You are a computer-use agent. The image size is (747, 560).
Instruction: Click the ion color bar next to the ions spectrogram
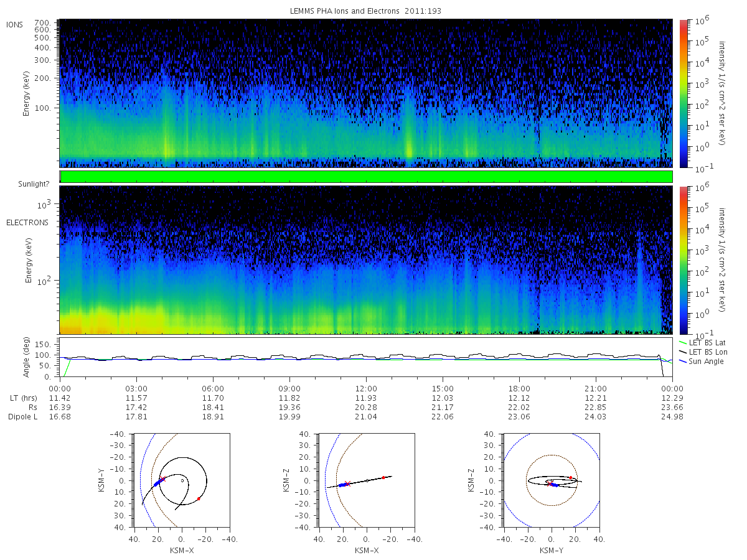(x=684, y=93)
